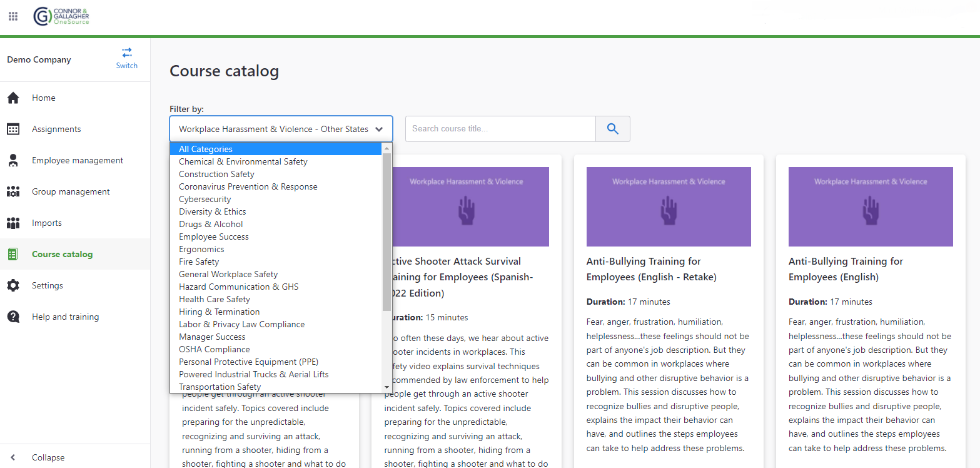Select Coronavirus Prevention & Response option

coord(276,186)
